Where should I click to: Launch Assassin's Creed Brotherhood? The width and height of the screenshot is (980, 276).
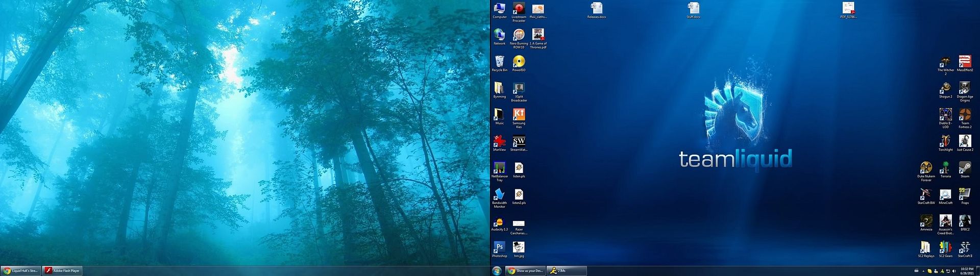coord(945,224)
